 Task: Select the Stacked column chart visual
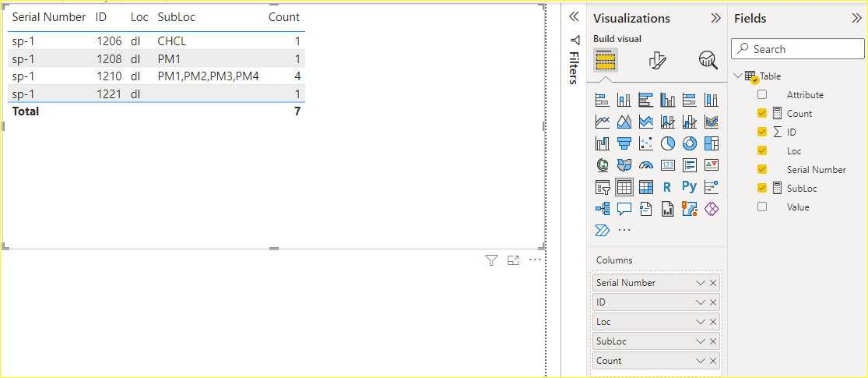tap(624, 100)
